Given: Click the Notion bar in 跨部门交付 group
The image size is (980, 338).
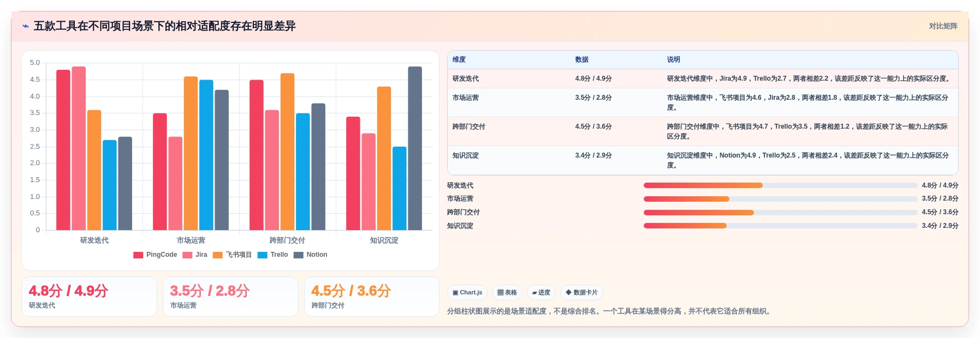Looking at the screenshot, I should click(318, 167).
